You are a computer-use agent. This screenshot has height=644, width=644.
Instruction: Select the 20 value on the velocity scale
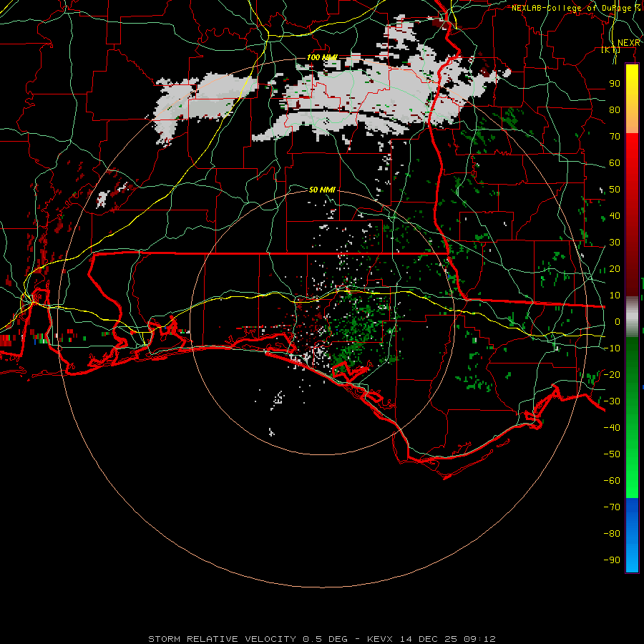(615, 269)
